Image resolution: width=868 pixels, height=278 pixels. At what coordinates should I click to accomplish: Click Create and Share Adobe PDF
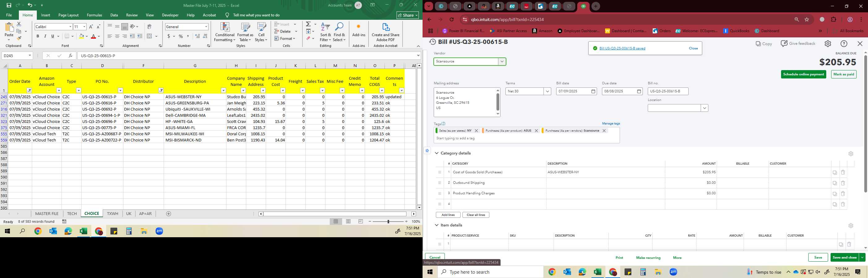click(x=385, y=32)
